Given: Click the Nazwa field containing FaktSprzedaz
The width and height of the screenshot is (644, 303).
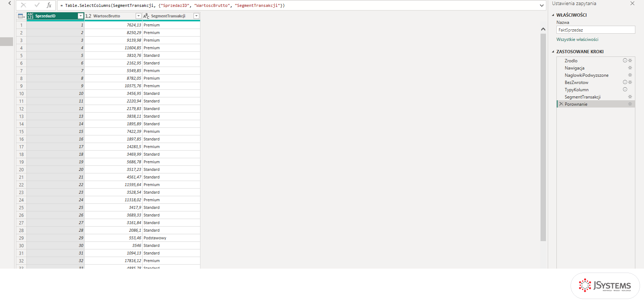Looking at the screenshot, I should click(596, 30).
